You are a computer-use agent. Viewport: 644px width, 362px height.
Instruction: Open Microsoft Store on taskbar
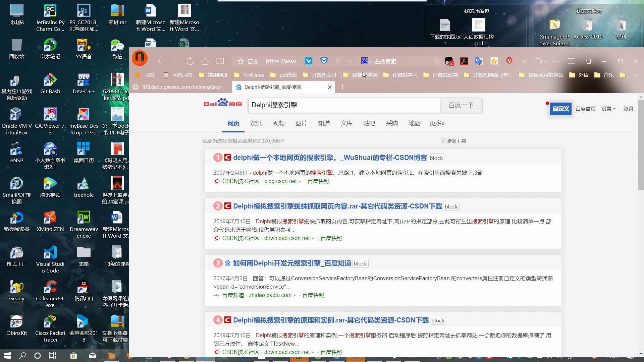73,356
